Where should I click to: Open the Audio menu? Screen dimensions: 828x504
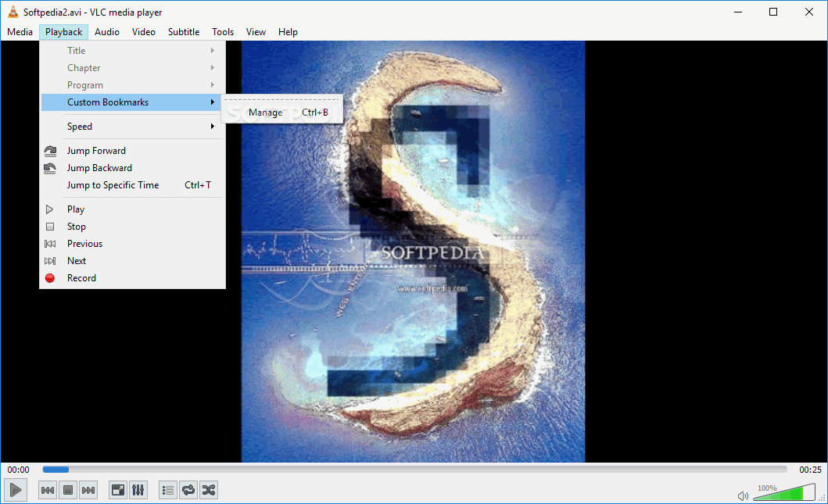coord(107,32)
